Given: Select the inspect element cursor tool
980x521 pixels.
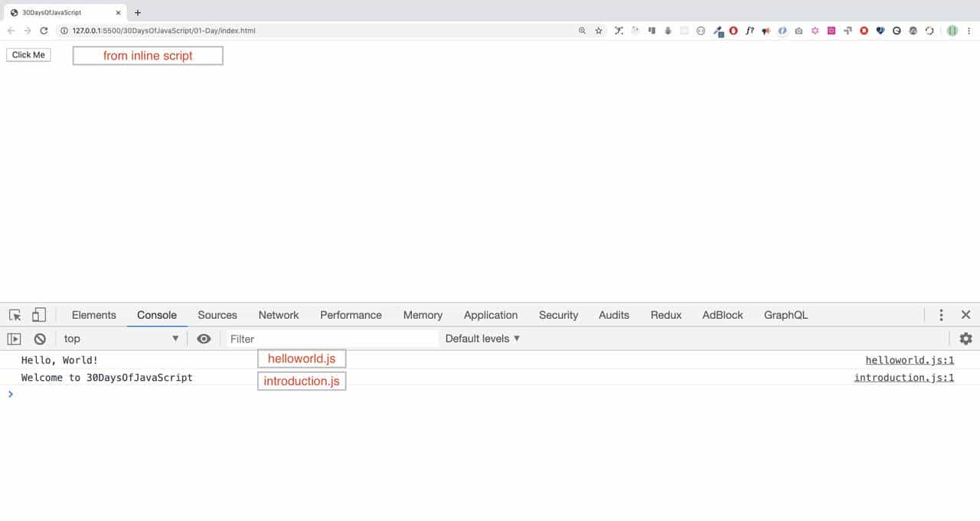Looking at the screenshot, I should [14, 315].
